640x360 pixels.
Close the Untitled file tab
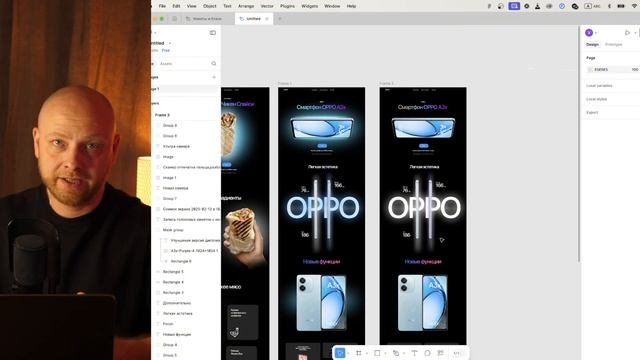(267, 19)
